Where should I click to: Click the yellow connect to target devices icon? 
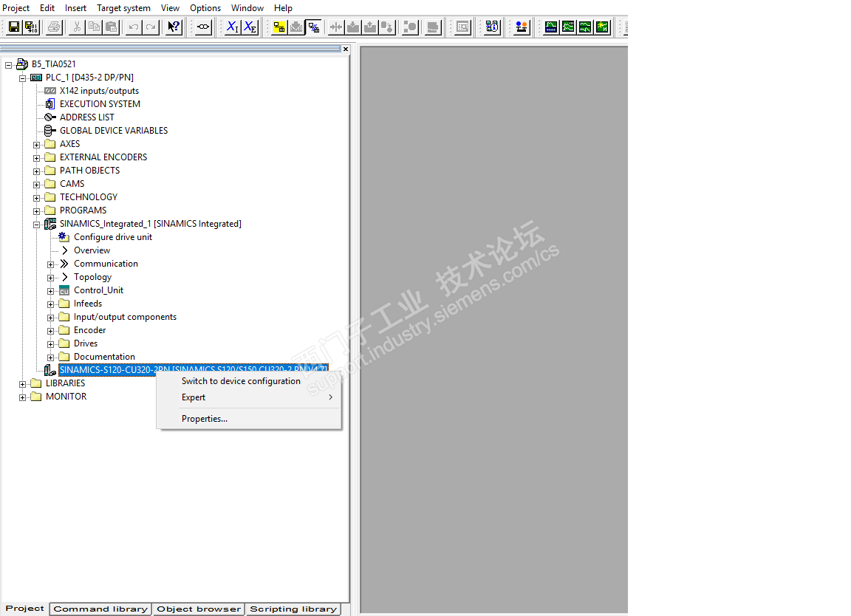pyautogui.click(x=279, y=27)
